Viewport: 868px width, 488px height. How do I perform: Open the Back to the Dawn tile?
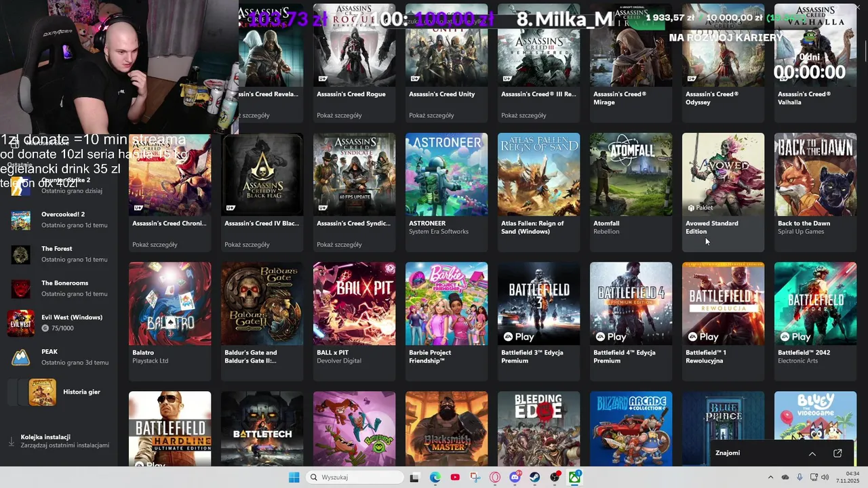815,192
